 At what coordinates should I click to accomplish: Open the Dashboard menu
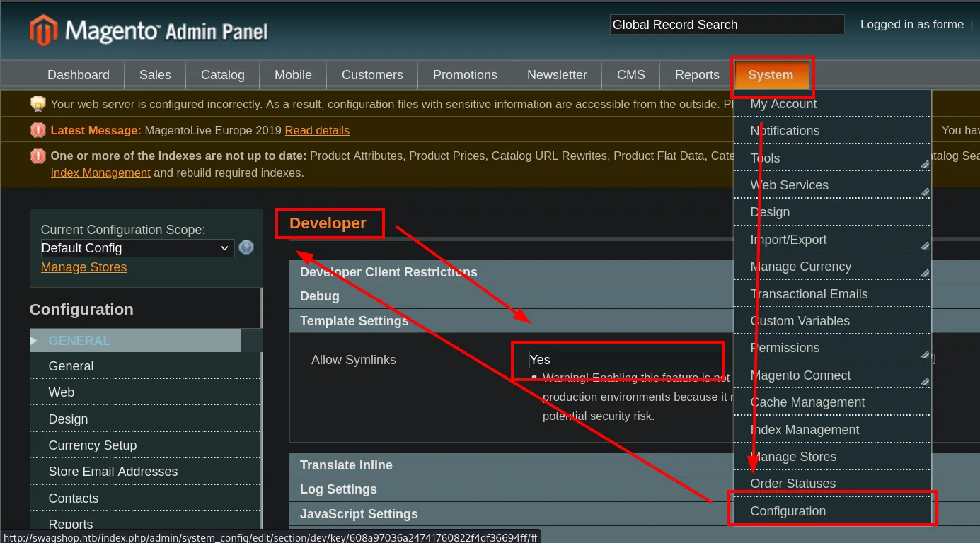79,75
